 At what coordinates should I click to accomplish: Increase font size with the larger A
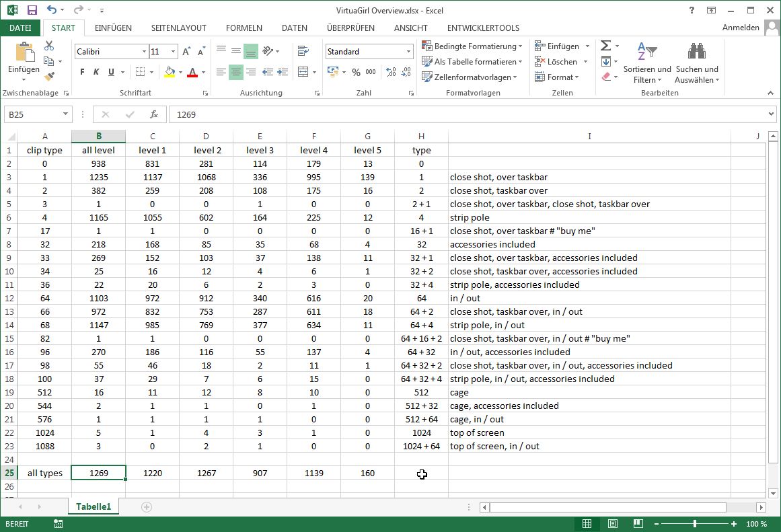pyautogui.click(x=186, y=51)
